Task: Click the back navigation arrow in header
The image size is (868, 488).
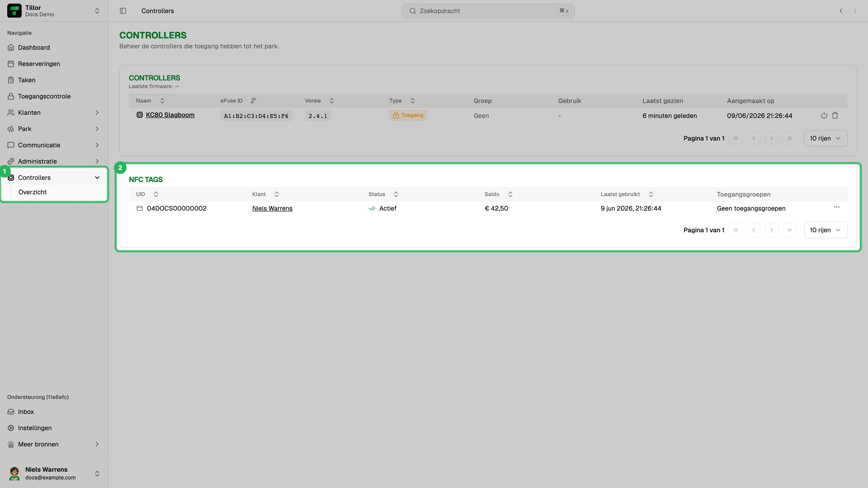Action: (841, 11)
